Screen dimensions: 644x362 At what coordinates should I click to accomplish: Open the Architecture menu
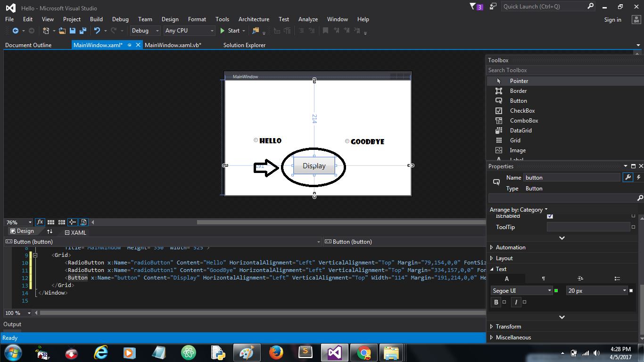[x=254, y=19]
